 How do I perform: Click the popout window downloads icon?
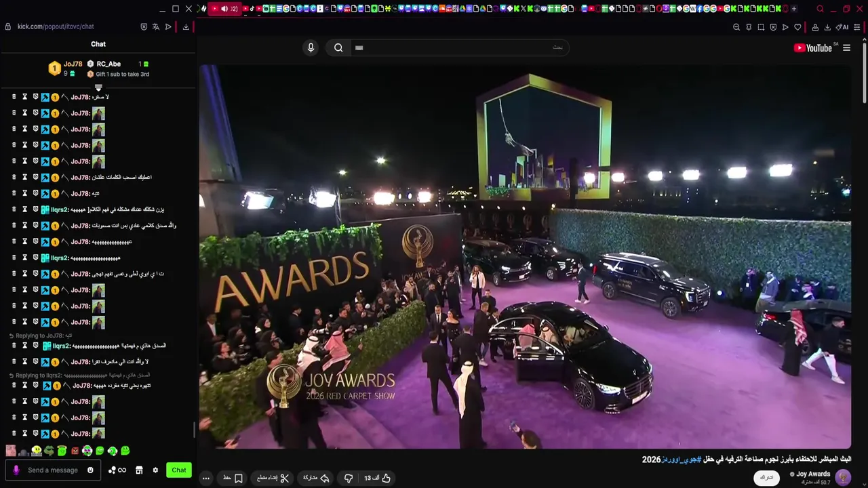[186, 26]
